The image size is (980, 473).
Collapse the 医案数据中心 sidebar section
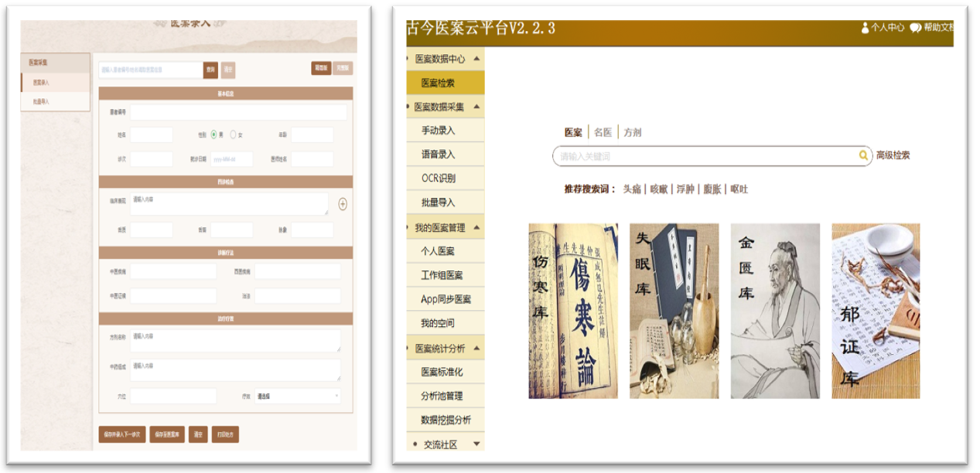[x=476, y=59]
